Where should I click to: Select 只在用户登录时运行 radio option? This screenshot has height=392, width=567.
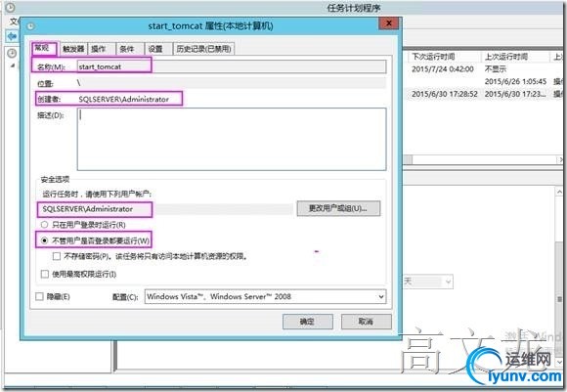point(83,225)
